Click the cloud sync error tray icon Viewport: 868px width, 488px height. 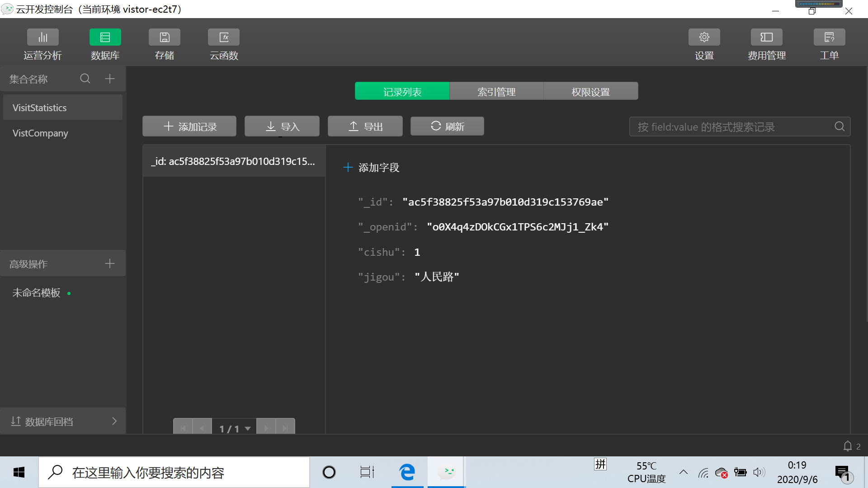[x=722, y=473]
